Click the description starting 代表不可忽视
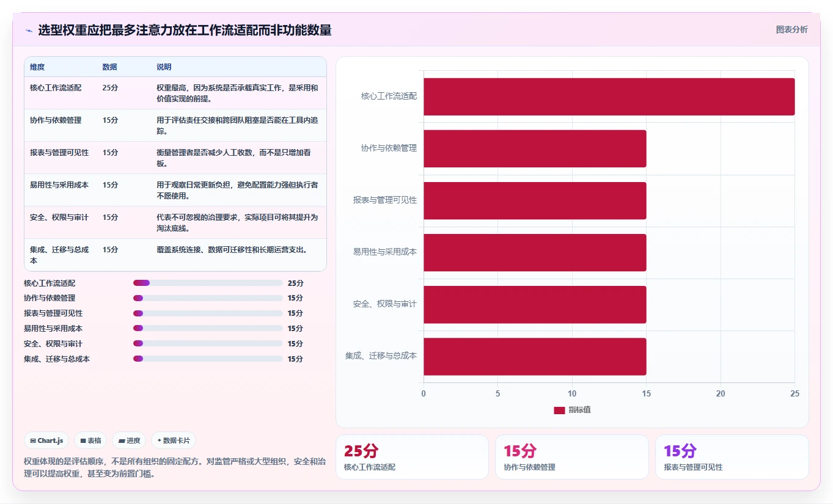Image resolution: width=833 pixels, height=504 pixels. point(237,222)
